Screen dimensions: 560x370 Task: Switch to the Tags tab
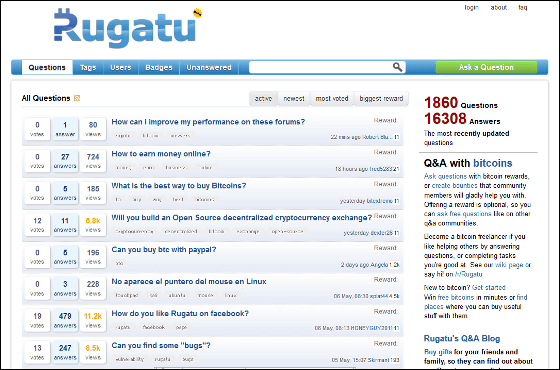pyautogui.click(x=88, y=68)
